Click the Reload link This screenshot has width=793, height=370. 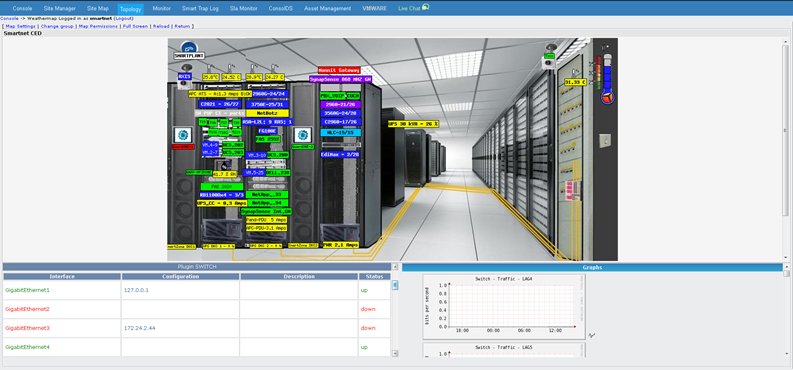[161, 26]
